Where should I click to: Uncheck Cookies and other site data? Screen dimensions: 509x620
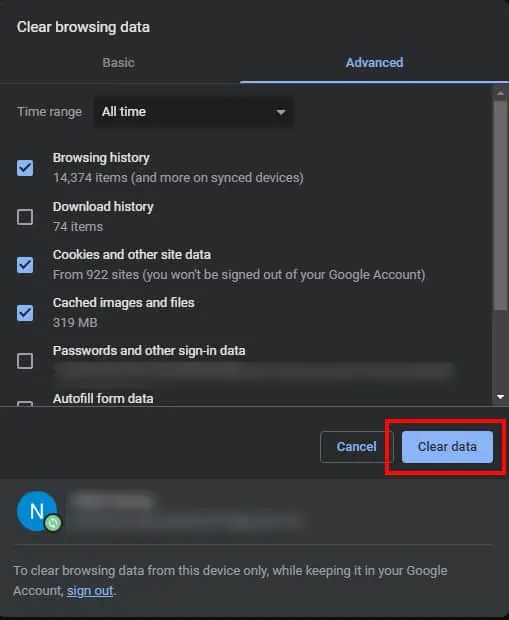click(x=25, y=265)
